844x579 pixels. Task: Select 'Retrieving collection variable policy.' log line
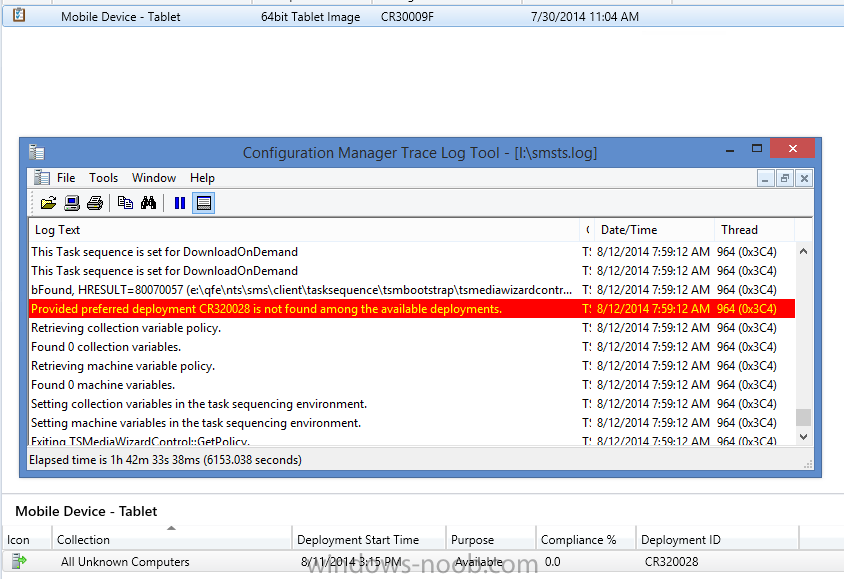(412, 328)
